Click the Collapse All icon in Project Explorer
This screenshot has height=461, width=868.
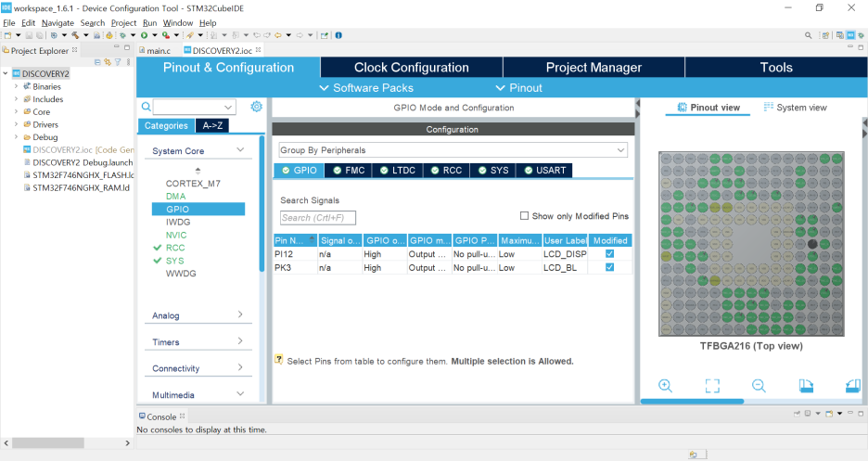97,62
